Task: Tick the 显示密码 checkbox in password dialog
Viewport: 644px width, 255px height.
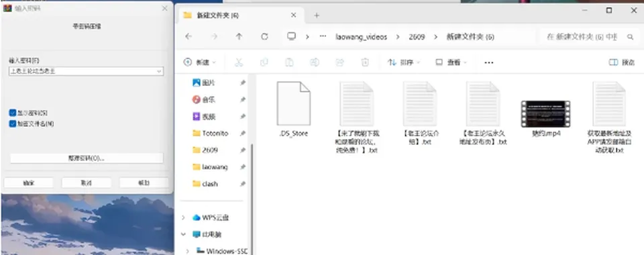Action: (12, 113)
